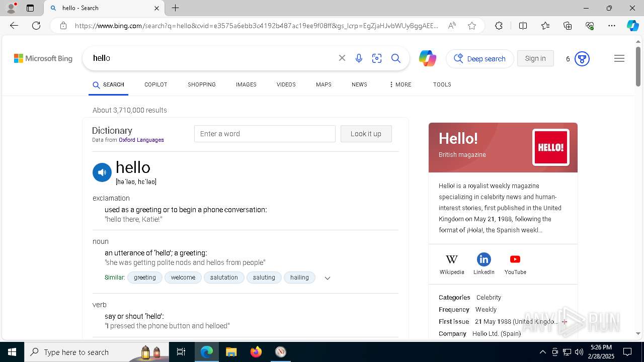Click the hailing synonym chip

(x=299, y=278)
